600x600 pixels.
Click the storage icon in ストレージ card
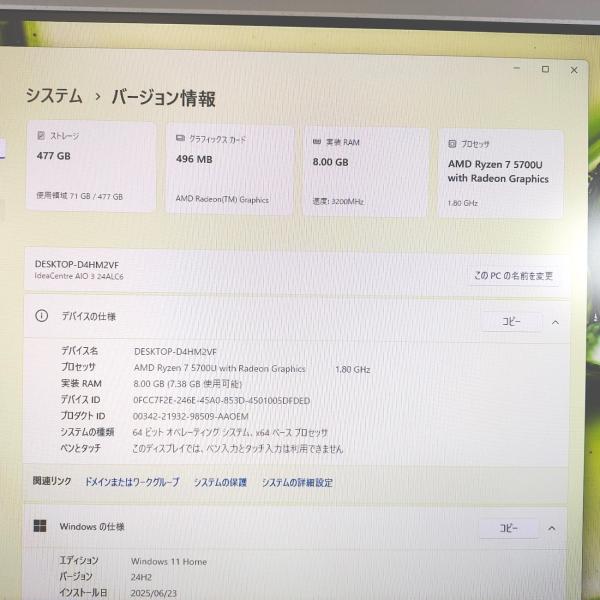(x=41, y=135)
